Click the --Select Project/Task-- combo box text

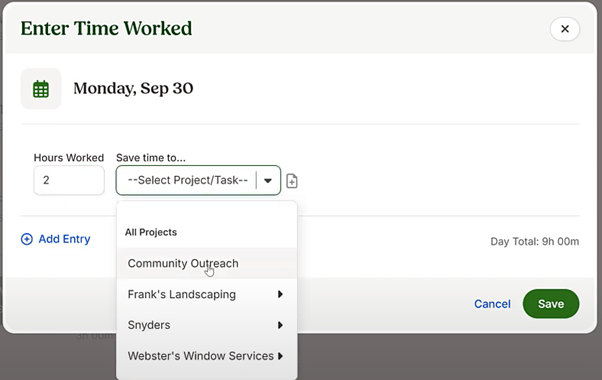188,180
